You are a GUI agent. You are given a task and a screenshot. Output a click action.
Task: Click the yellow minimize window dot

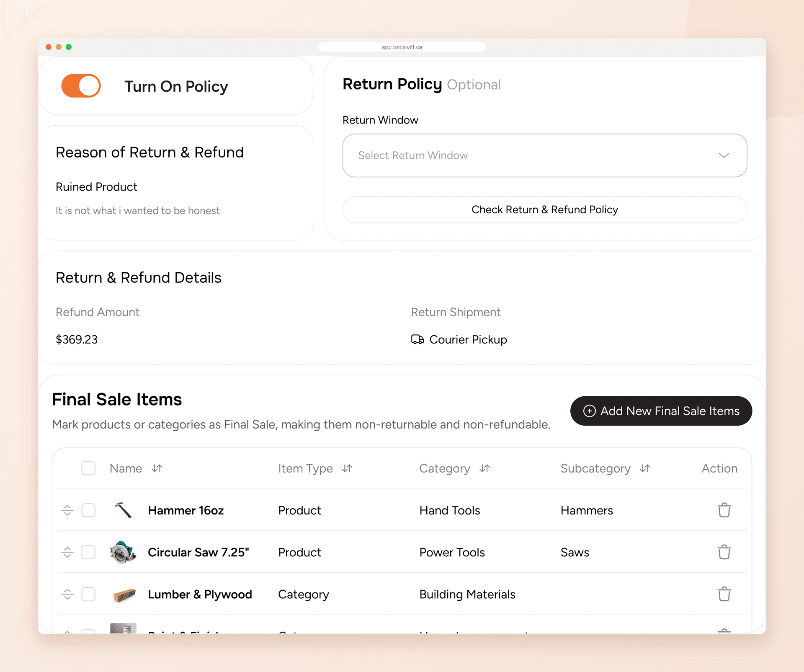point(59,47)
